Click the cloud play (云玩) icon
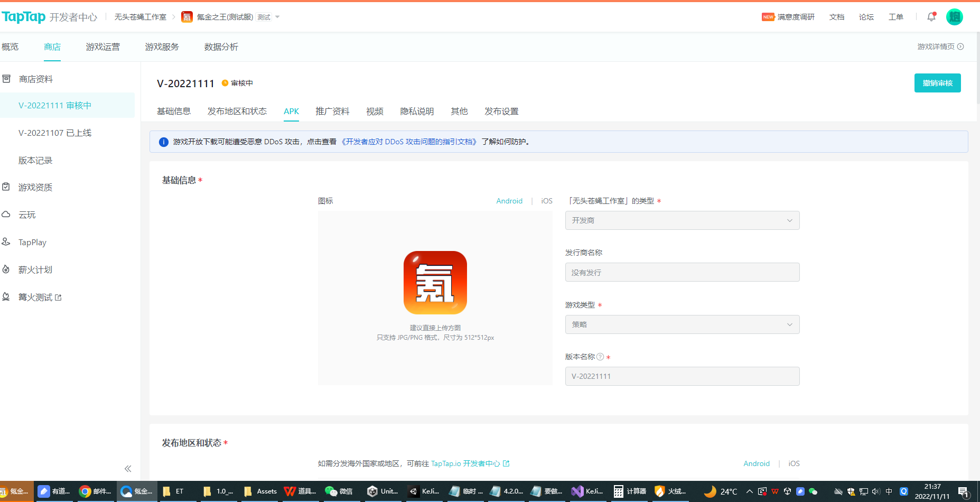Viewport: 980px width, 502px height. 6,215
